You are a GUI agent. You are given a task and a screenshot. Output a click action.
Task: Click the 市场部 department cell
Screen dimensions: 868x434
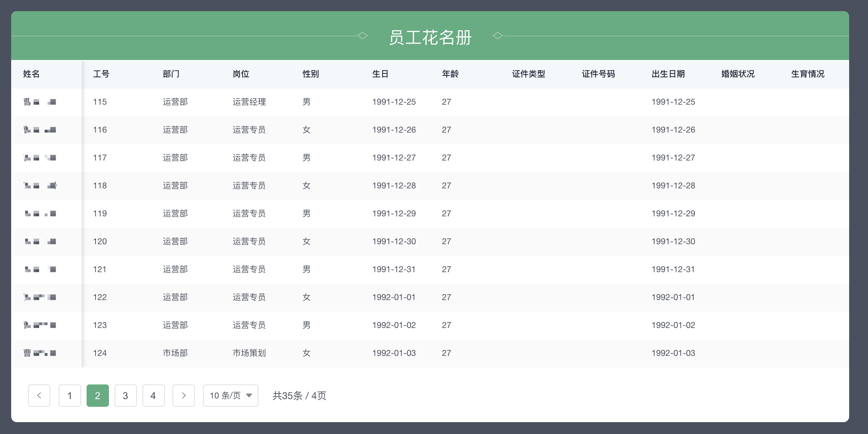175,353
